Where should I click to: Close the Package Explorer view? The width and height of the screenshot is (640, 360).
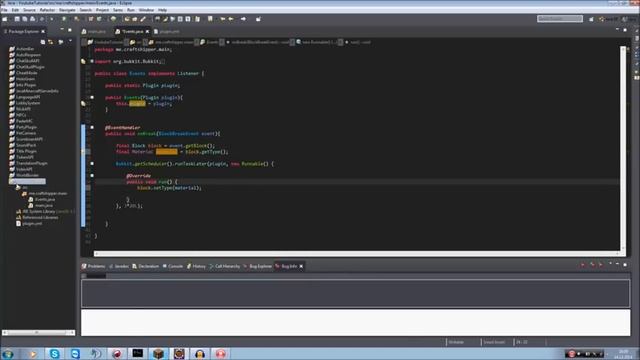[x=43, y=31]
